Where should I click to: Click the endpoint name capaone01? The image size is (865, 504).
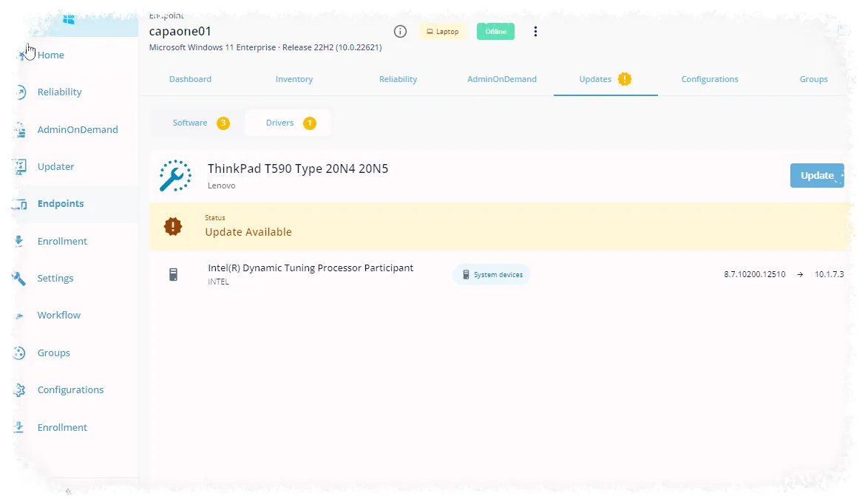[180, 32]
